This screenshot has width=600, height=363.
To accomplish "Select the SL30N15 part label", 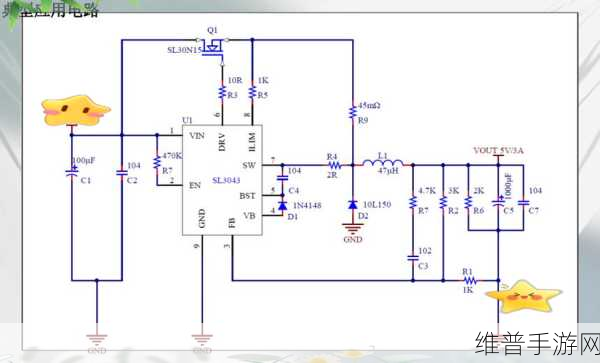I will pos(184,50).
